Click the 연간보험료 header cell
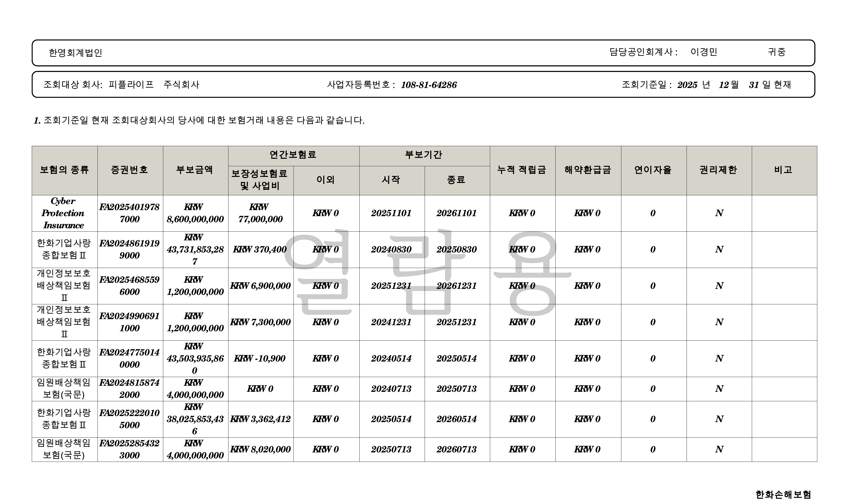Viewport: 851px width, 504px height. click(293, 155)
